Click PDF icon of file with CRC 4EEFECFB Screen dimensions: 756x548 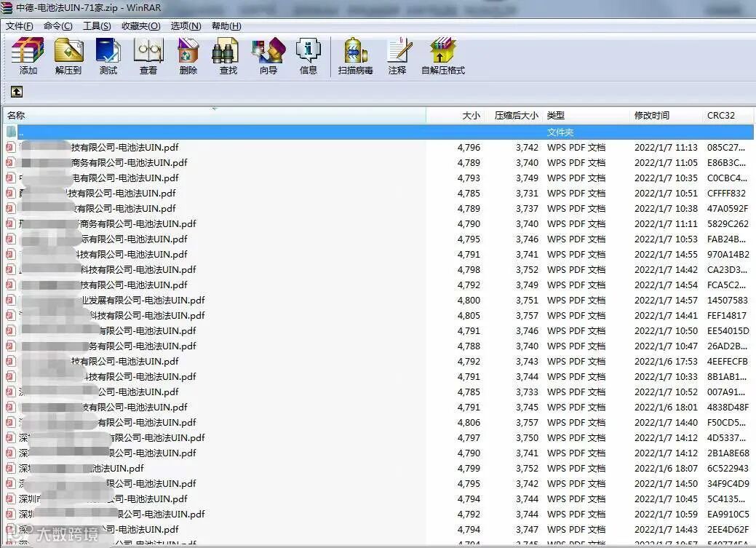point(10,361)
